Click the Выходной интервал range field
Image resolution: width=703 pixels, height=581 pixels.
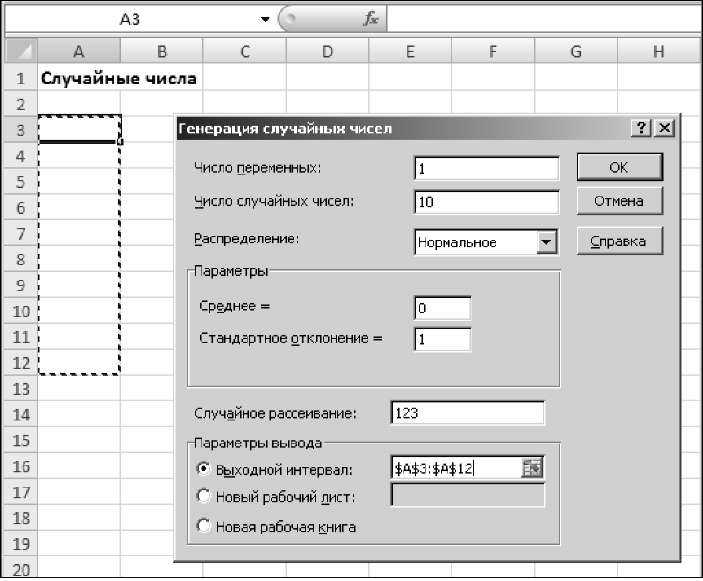[456, 468]
